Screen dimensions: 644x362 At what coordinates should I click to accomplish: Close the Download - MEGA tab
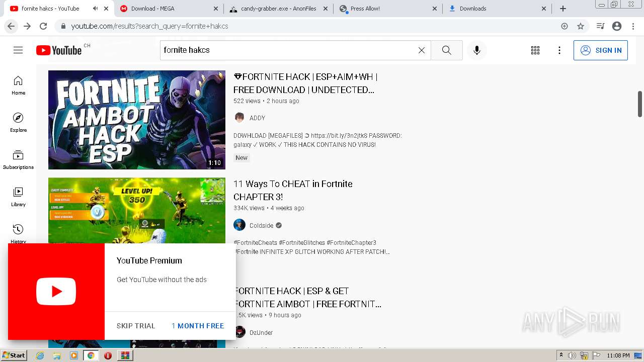click(216, 9)
